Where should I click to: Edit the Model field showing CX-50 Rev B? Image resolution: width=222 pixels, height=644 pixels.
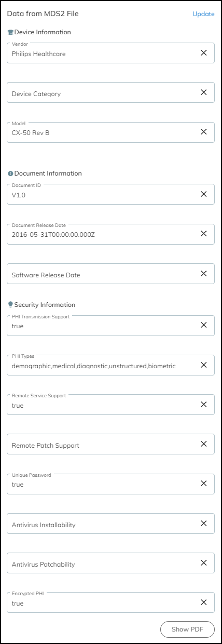[x=110, y=132]
